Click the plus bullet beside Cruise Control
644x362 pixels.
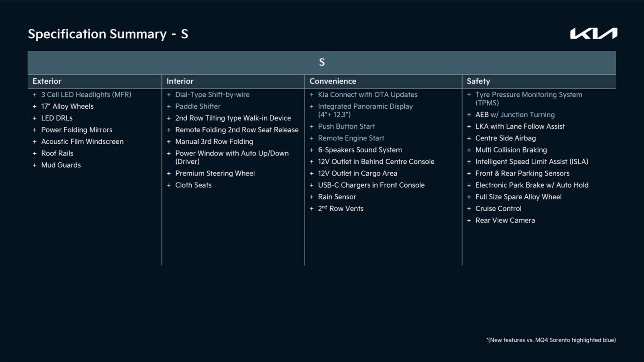coord(469,209)
